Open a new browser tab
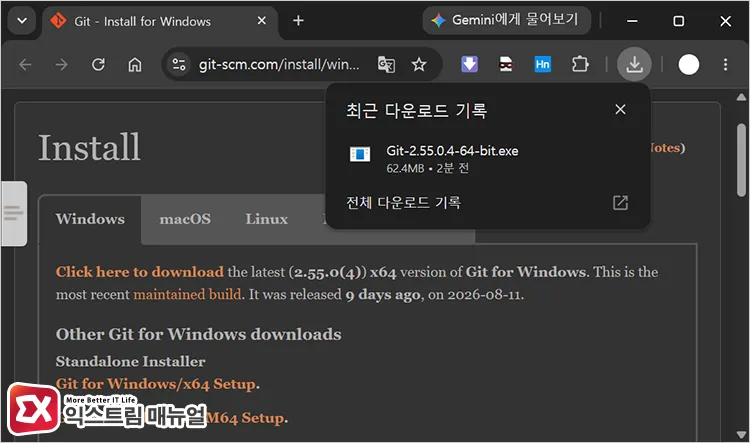750x443 pixels. point(298,21)
